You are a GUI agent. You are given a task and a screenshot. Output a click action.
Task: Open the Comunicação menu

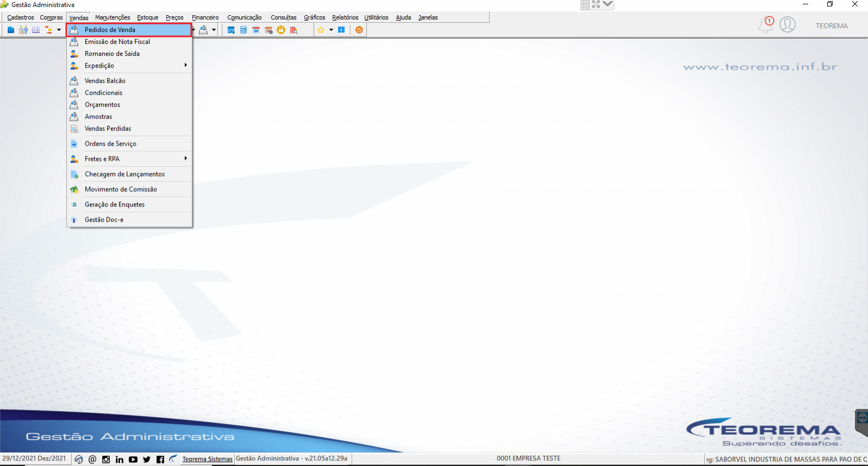click(x=245, y=17)
